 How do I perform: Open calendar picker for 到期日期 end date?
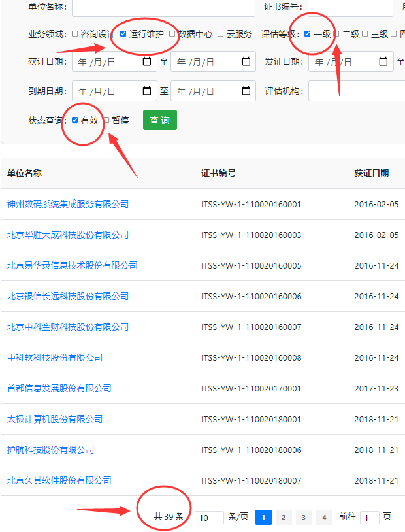(246, 91)
